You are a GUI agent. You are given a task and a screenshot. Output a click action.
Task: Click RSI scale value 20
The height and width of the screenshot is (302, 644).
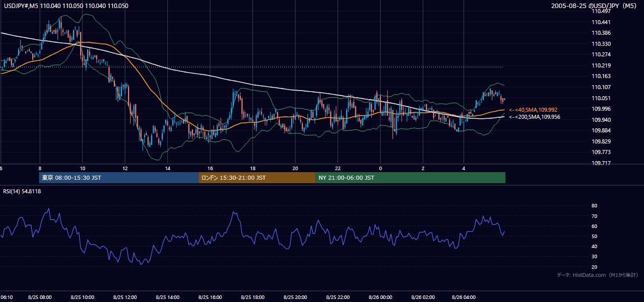pos(594,267)
